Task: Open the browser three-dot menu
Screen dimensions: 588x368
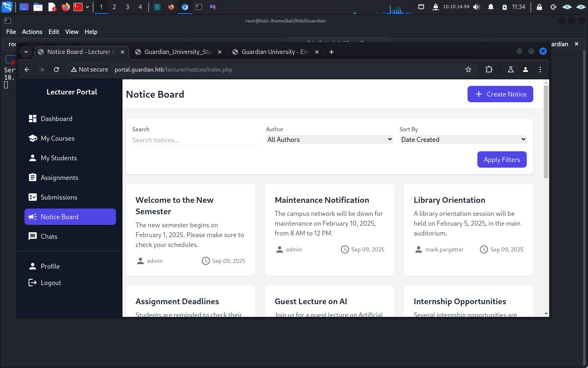Action: 540,70
